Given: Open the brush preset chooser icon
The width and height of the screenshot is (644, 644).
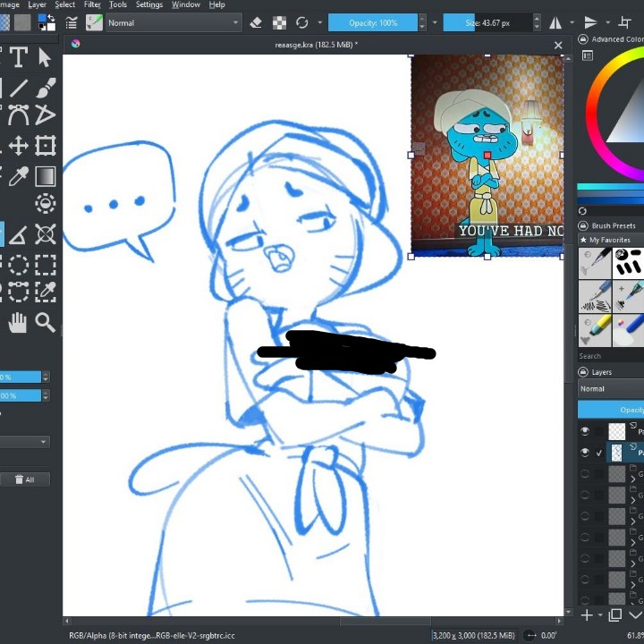Looking at the screenshot, I should pos(94,22).
